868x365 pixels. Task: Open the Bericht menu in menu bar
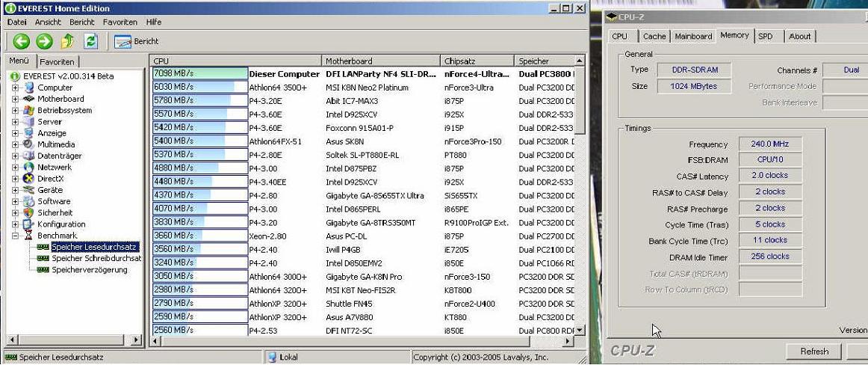pyautogui.click(x=82, y=22)
